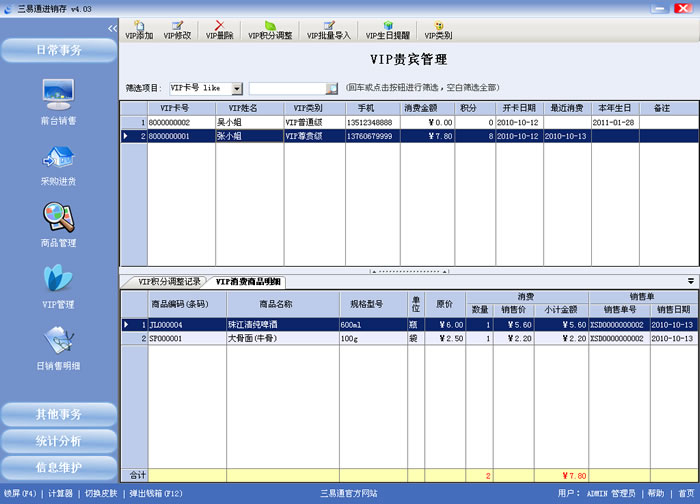This screenshot has height=504, width=700.
Task: Click 切换皮肤 to change the skin
Action: [x=101, y=493]
